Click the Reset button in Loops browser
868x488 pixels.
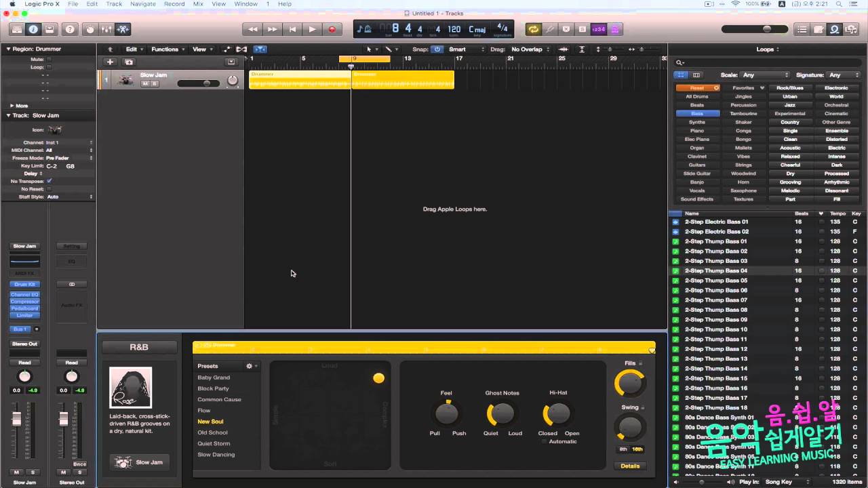(x=698, y=88)
